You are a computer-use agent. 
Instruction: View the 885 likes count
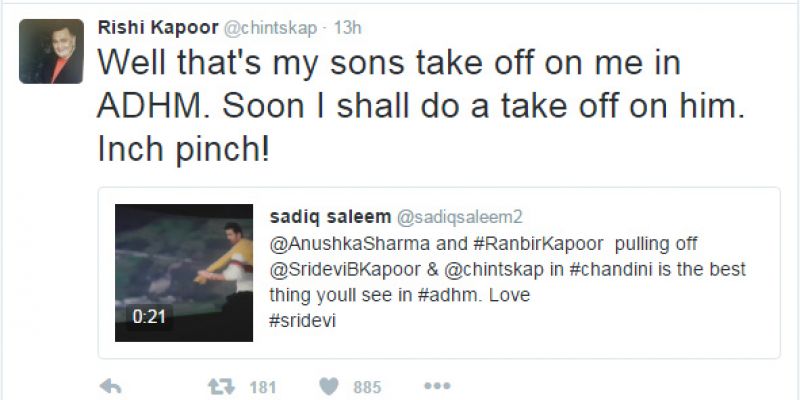tap(367, 387)
